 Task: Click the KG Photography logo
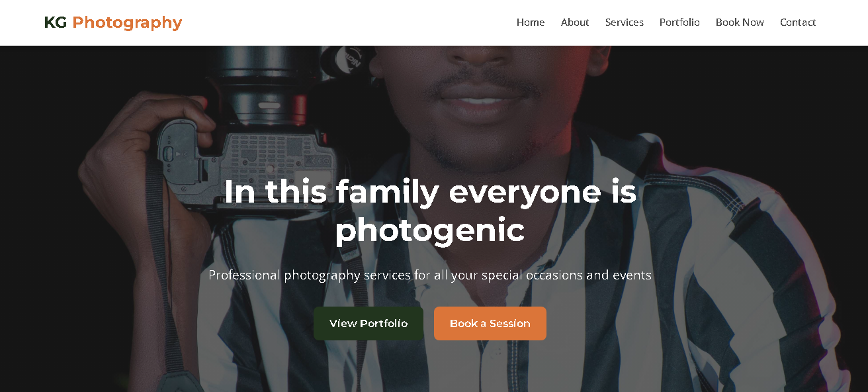click(112, 22)
